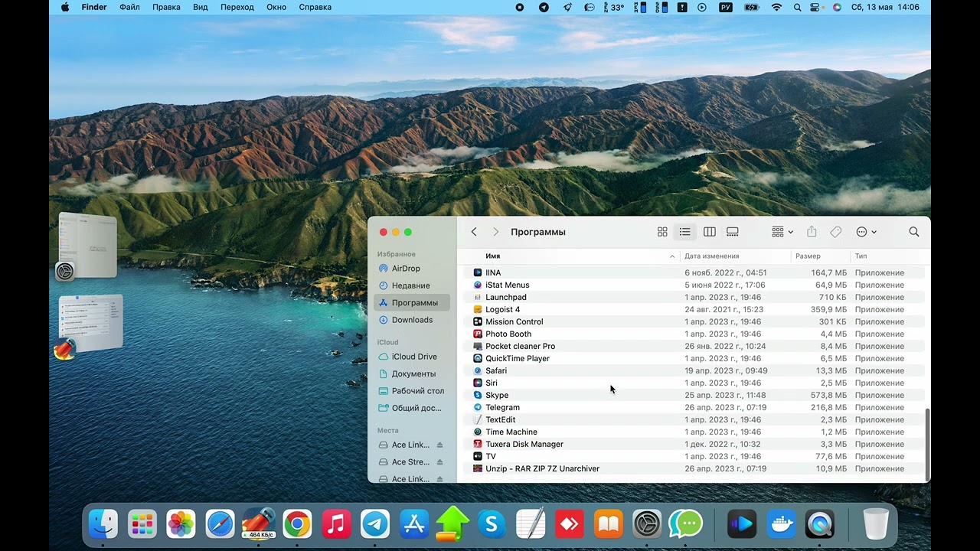The height and width of the screenshot is (551, 980).
Task: Sort by Дата изменения column header
Action: (x=711, y=256)
